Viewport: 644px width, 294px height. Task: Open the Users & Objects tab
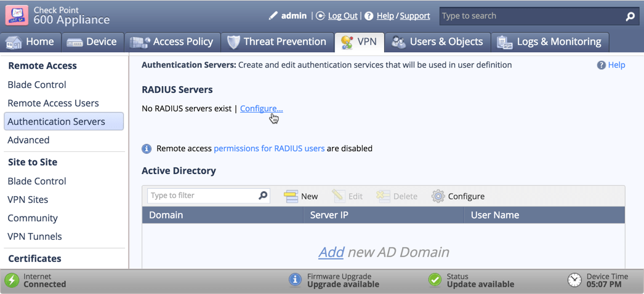click(x=438, y=42)
